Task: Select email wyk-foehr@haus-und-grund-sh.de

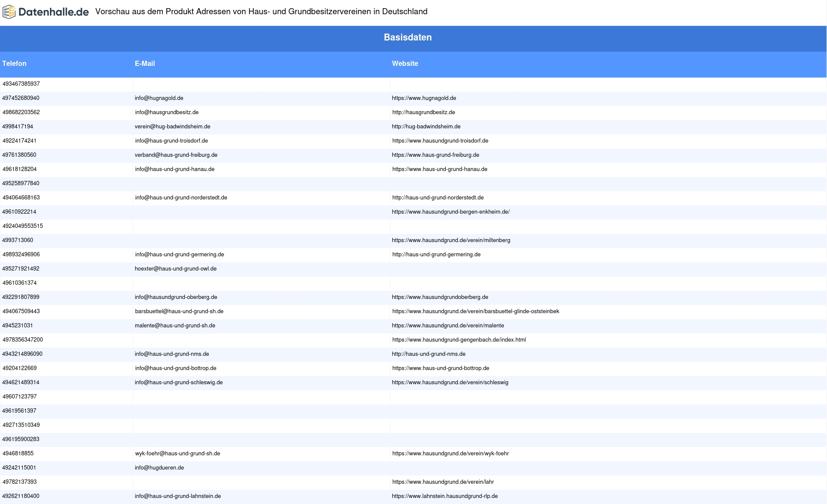Action: (177, 454)
